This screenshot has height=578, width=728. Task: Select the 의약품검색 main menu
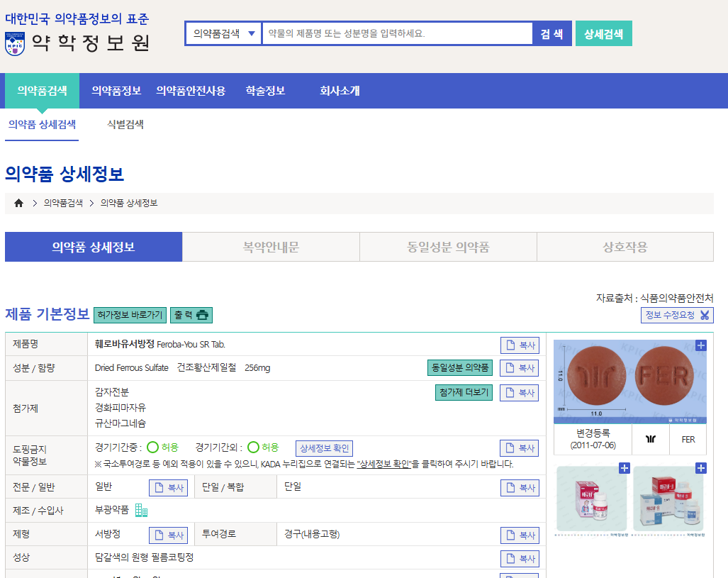(x=43, y=91)
